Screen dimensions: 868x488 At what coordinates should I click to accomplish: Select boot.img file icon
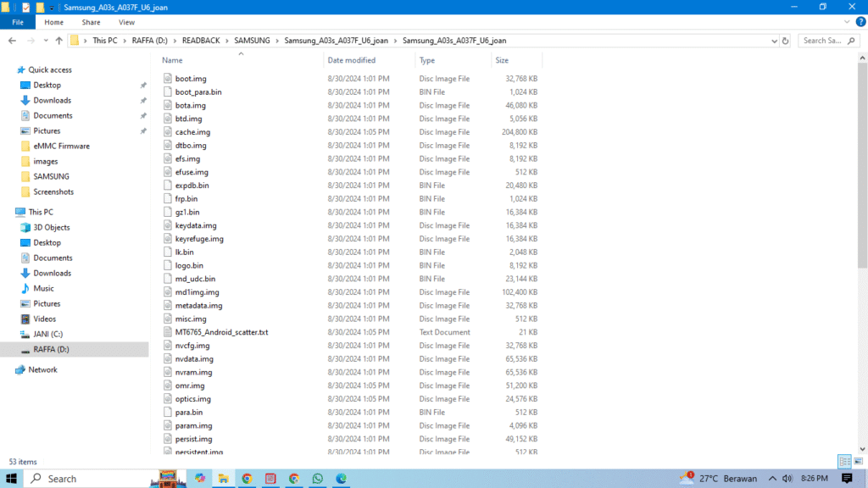point(168,79)
